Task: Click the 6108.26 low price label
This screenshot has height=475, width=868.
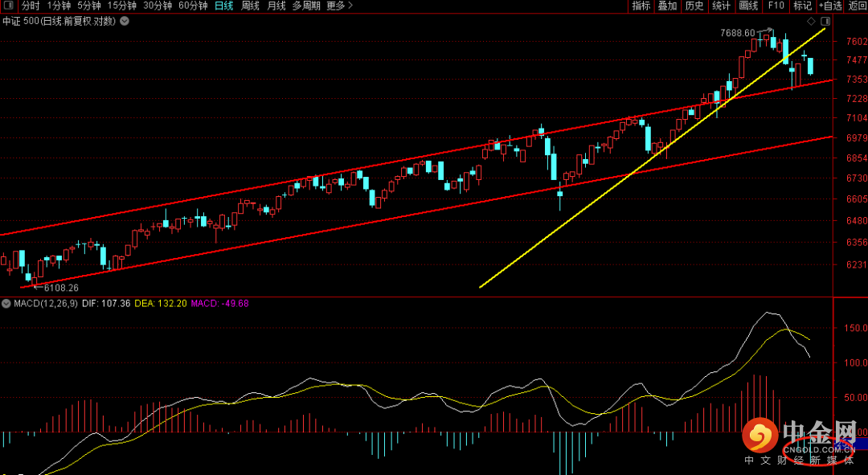Action: (x=61, y=288)
